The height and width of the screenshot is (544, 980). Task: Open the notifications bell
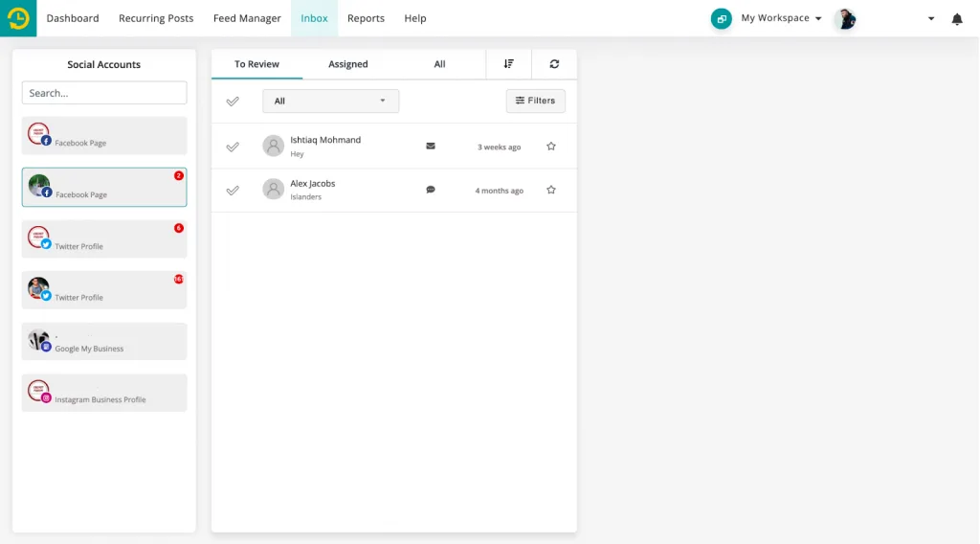[957, 19]
